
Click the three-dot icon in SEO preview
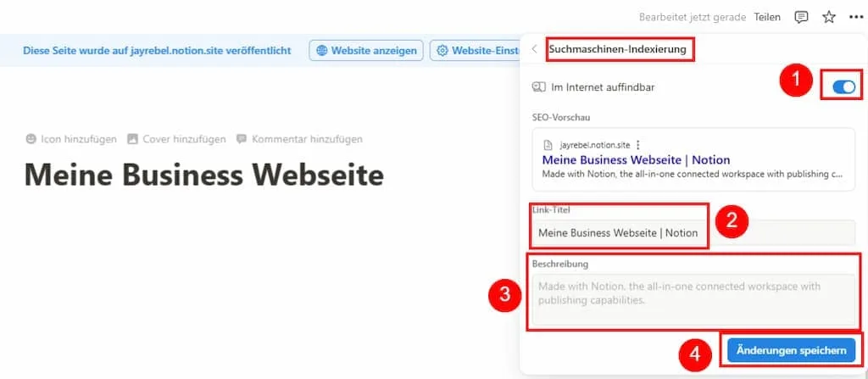[x=637, y=145]
